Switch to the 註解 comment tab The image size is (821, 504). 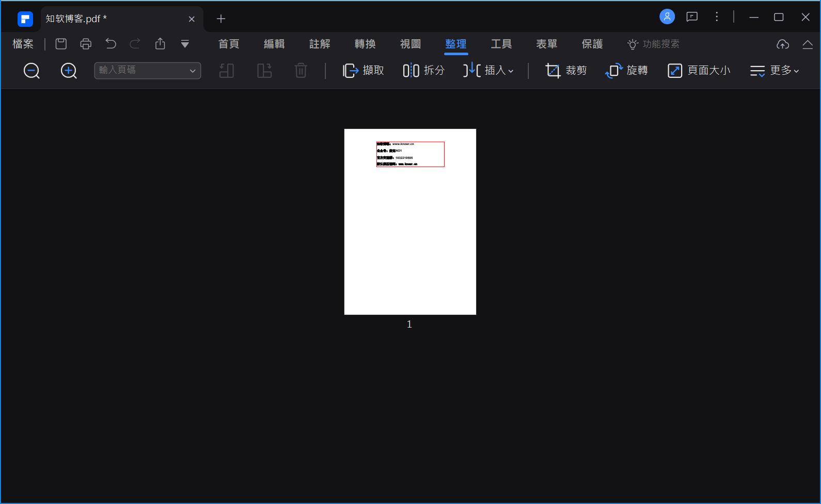[x=320, y=44]
